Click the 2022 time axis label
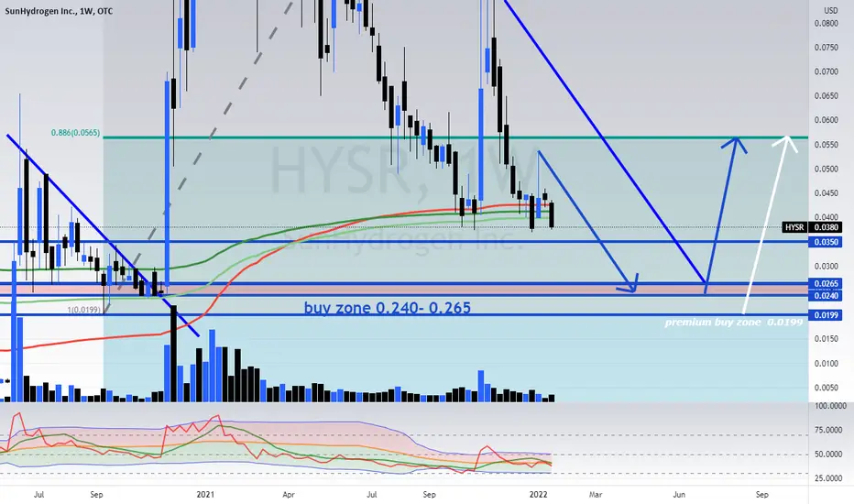The width and height of the screenshot is (854, 504). tap(538, 495)
